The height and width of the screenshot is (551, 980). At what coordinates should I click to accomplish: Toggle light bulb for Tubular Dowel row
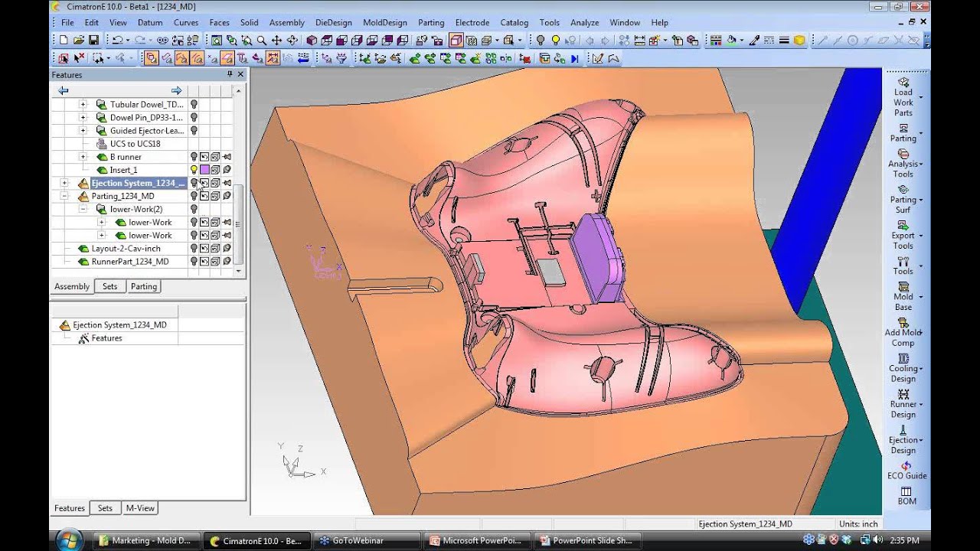coord(194,105)
